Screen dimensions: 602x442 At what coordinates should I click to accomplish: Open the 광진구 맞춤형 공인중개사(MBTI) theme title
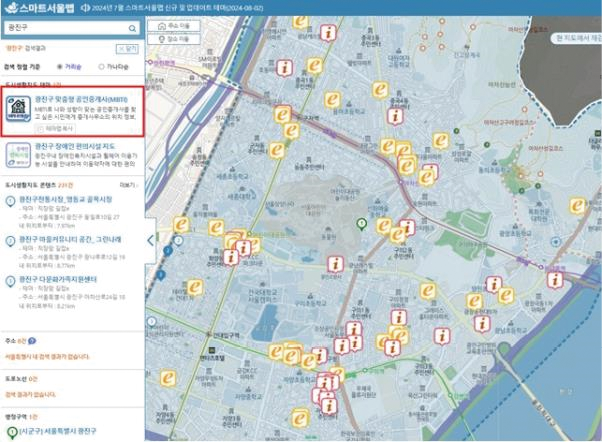(81, 99)
